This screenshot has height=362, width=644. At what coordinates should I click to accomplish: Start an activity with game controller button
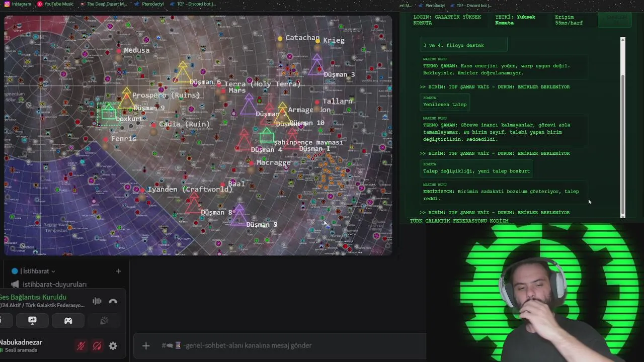(68, 320)
